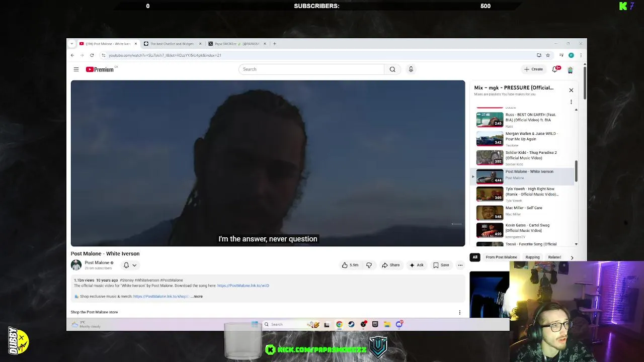644x362 pixels.
Task: Open notification bell subscription dropdown
Action: click(x=130, y=265)
